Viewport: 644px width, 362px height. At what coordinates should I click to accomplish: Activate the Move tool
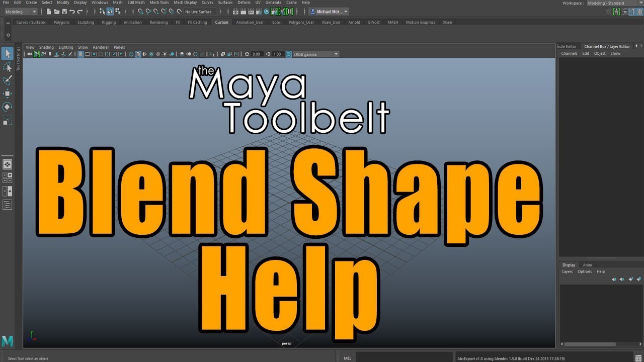(x=8, y=94)
